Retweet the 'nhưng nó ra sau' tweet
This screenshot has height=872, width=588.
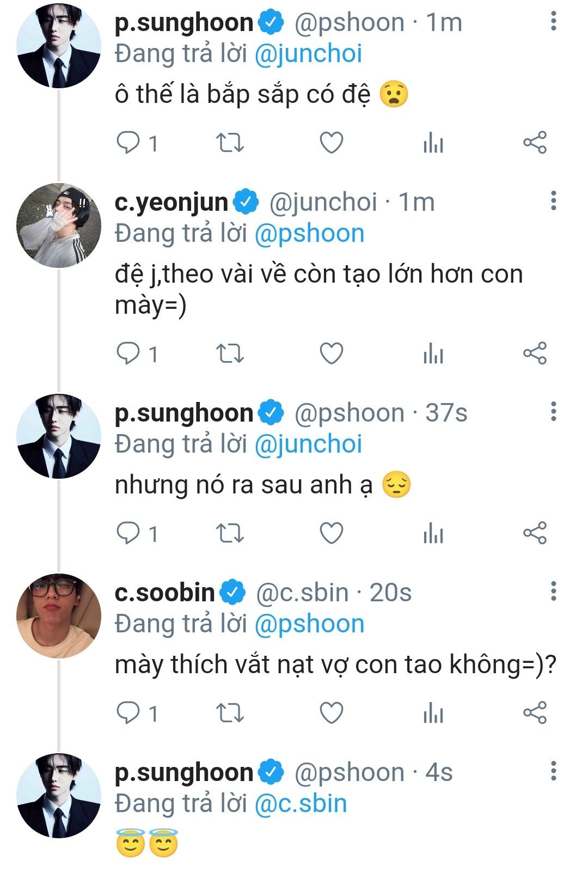(230, 533)
